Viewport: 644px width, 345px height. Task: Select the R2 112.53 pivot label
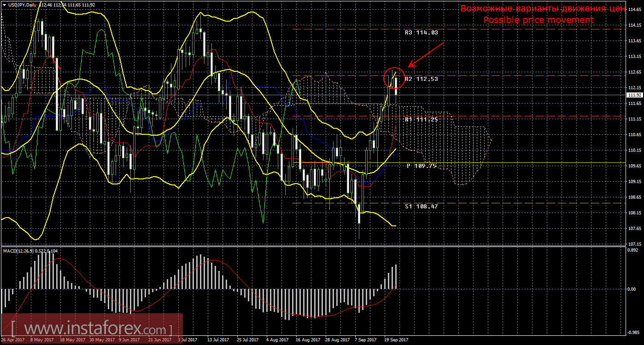(421, 79)
